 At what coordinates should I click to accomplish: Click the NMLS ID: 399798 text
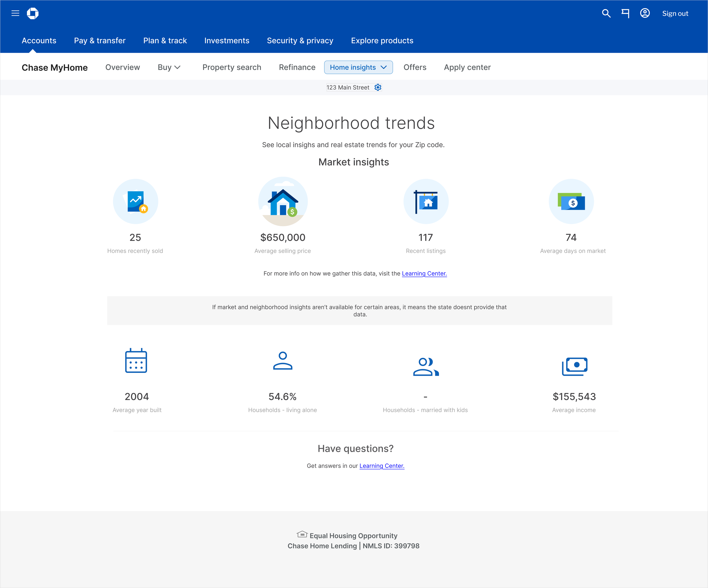tap(391, 546)
